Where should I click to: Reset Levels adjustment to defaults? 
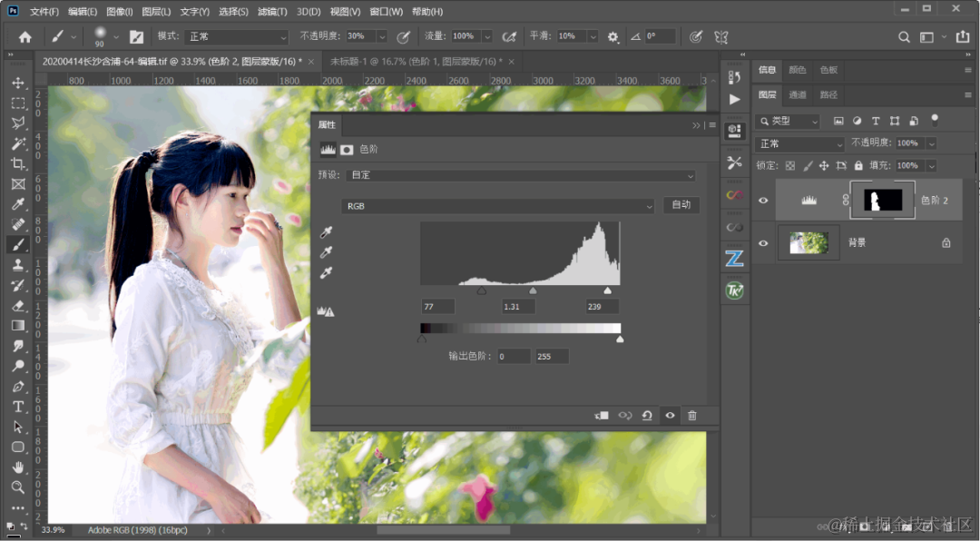pyautogui.click(x=647, y=416)
